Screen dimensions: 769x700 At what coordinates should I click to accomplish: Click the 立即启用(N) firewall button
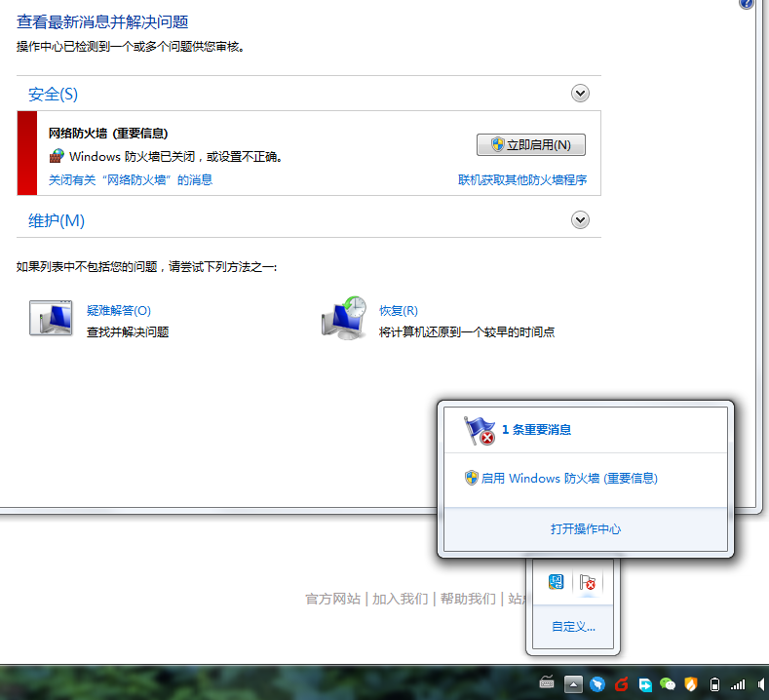point(530,144)
